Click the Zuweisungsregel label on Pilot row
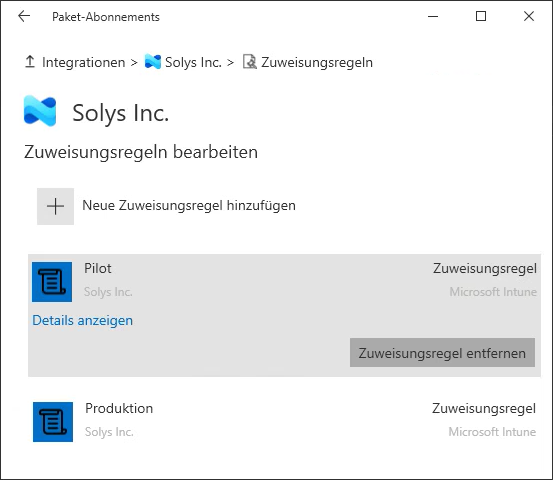 [485, 268]
